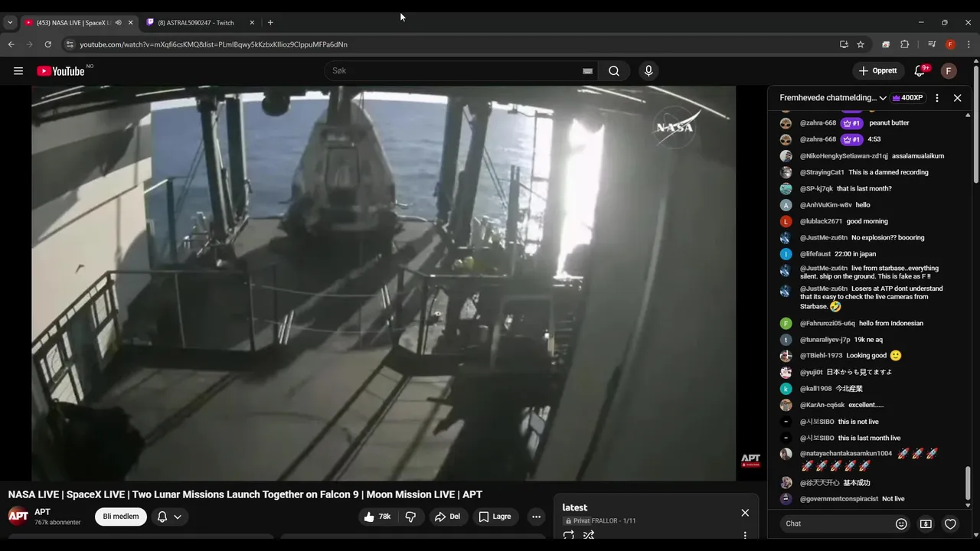Click the Bli medlem button

(x=121, y=517)
